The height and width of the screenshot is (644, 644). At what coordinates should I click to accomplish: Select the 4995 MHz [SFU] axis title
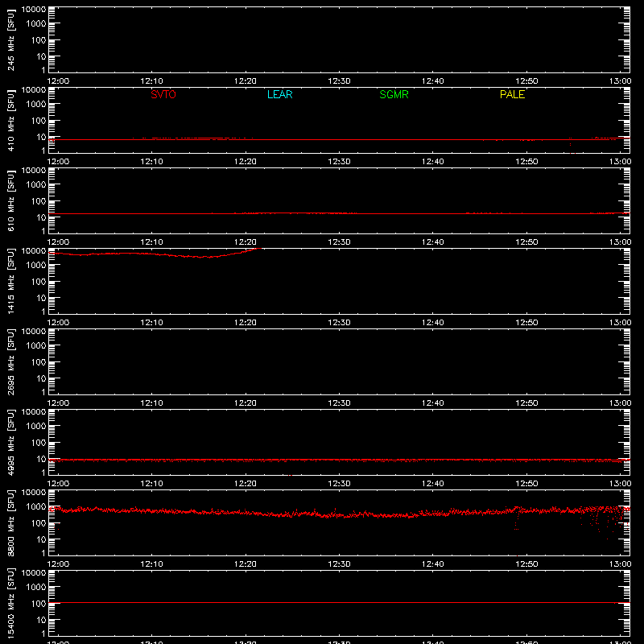(11, 442)
